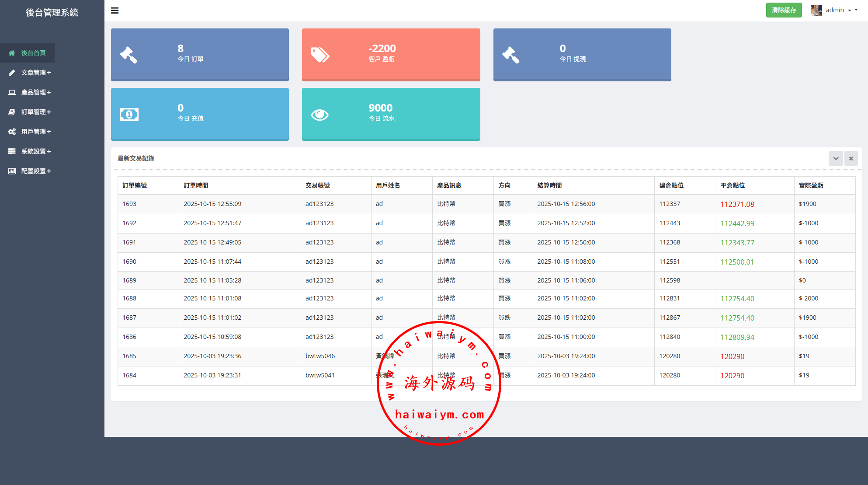Expand the 訂單管理 sidebar menu
This screenshot has height=485, width=868.
click(x=36, y=112)
